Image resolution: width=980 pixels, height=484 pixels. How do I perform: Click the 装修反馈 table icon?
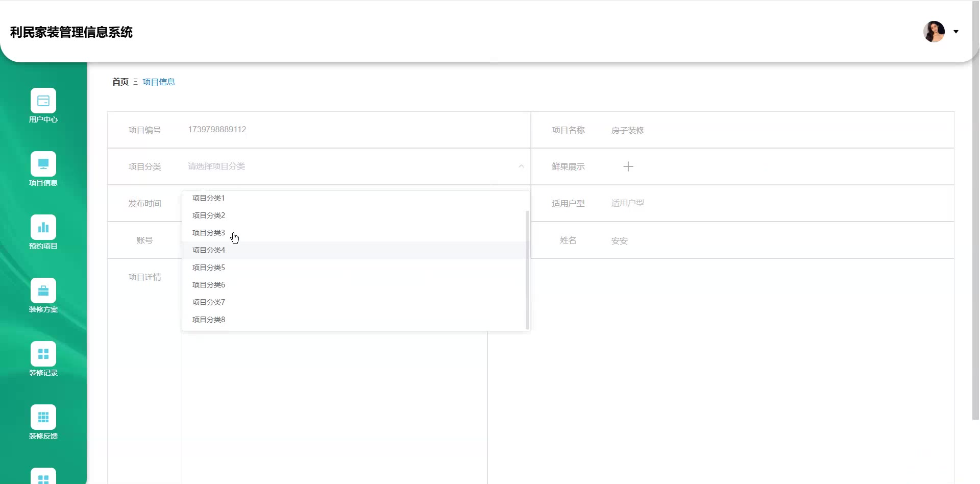pos(43,417)
